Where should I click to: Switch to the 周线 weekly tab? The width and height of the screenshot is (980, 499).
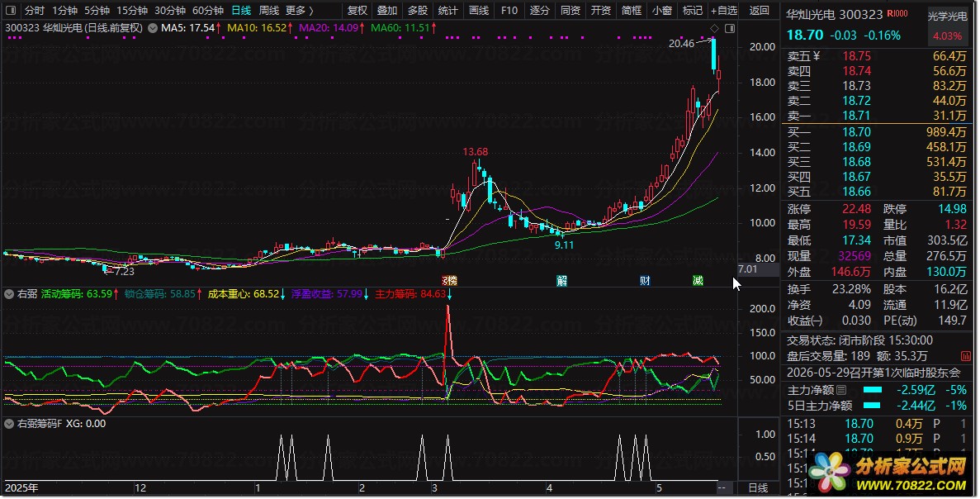click(x=269, y=11)
